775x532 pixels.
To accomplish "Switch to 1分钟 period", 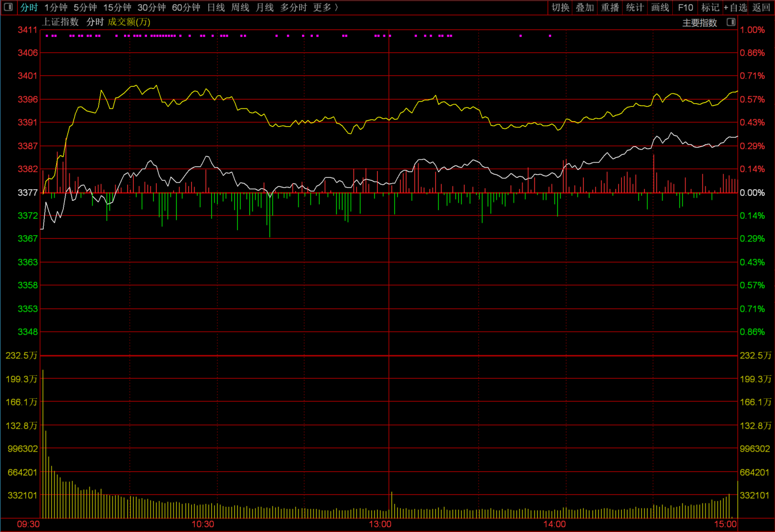I will [x=56, y=7].
